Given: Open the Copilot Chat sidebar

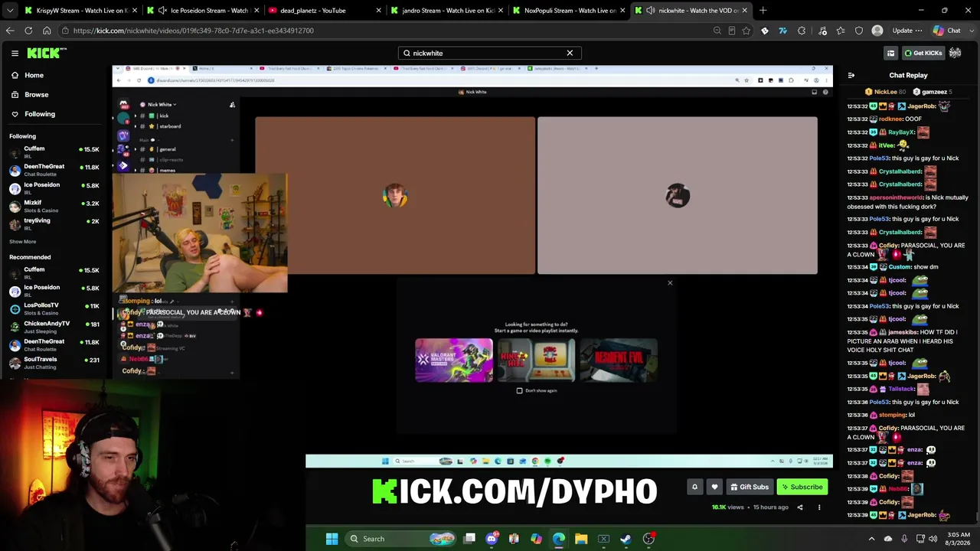Looking at the screenshot, I should click(946, 31).
